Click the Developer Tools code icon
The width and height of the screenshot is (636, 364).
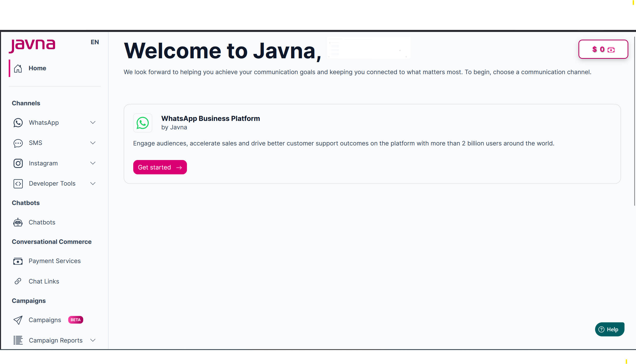(x=18, y=184)
